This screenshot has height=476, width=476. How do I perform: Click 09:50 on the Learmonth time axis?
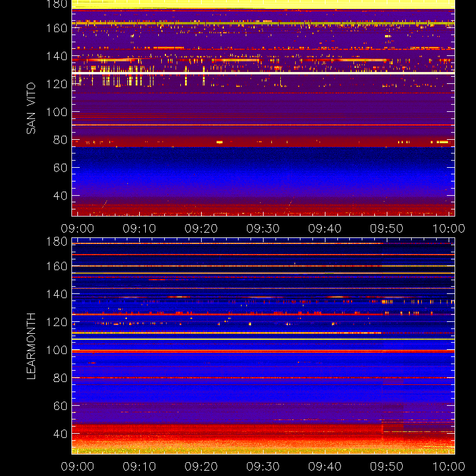(x=386, y=466)
